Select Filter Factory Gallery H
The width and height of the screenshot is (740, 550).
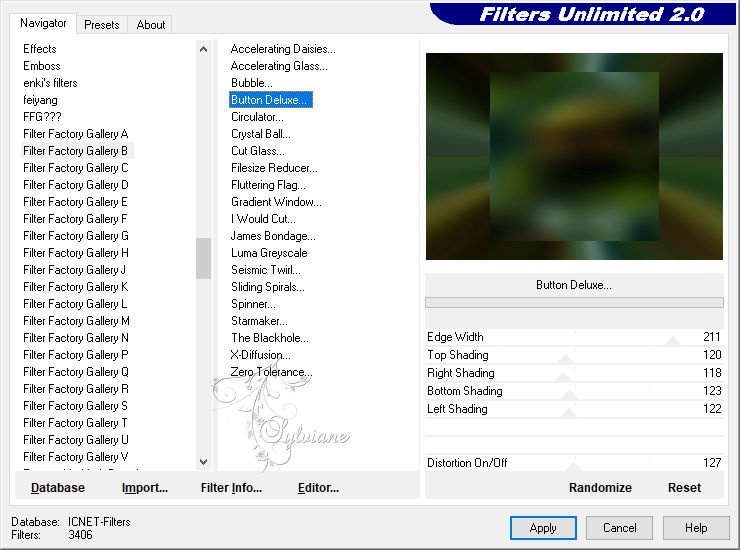[76, 253]
